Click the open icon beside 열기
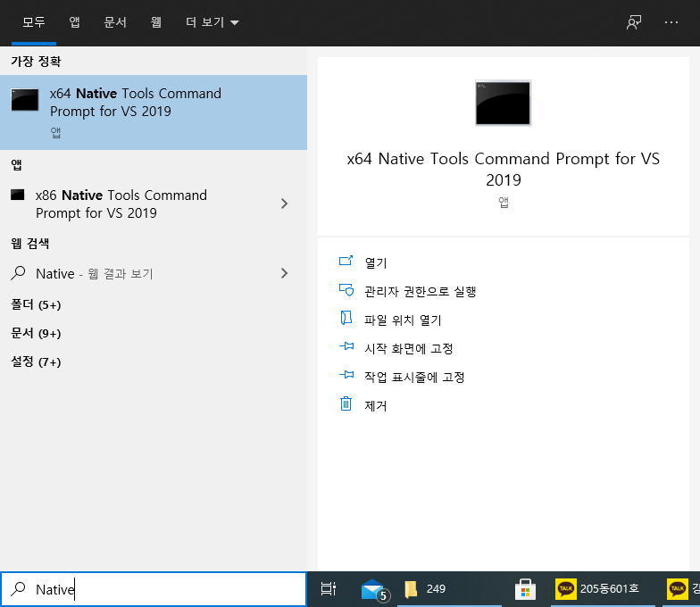This screenshot has width=700, height=607. coord(346,261)
